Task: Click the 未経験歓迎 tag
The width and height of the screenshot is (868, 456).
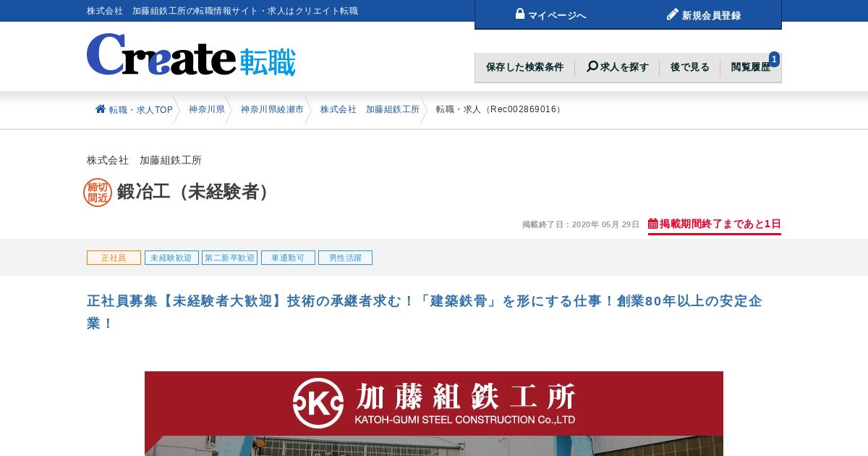Action: pyautogui.click(x=171, y=258)
